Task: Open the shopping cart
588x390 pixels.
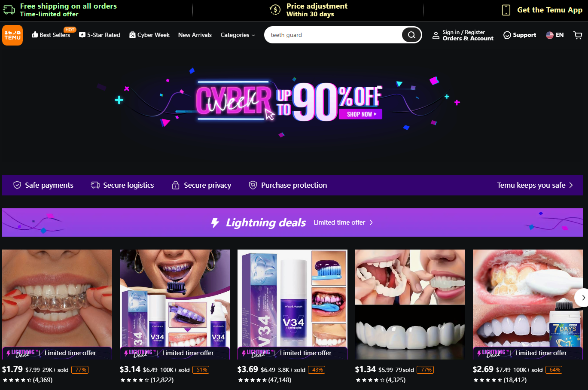Action: pos(578,35)
